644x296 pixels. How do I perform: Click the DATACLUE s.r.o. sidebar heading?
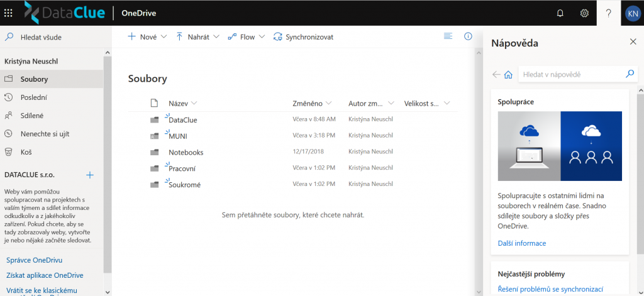(30, 175)
